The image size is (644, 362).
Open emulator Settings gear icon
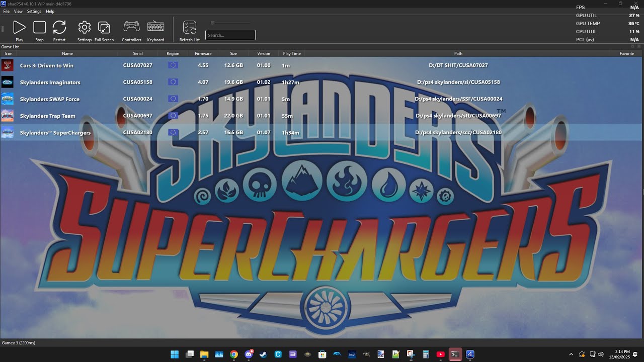tap(85, 27)
